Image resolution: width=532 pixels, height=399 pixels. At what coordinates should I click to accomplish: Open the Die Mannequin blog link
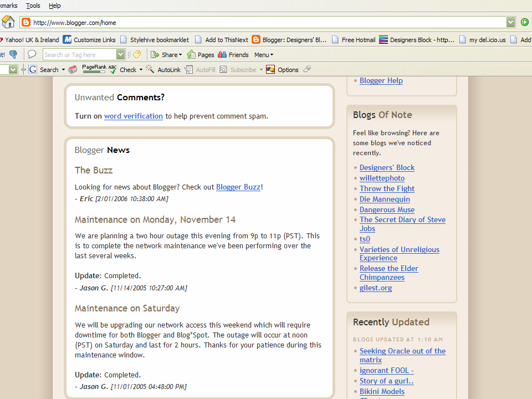click(x=385, y=199)
